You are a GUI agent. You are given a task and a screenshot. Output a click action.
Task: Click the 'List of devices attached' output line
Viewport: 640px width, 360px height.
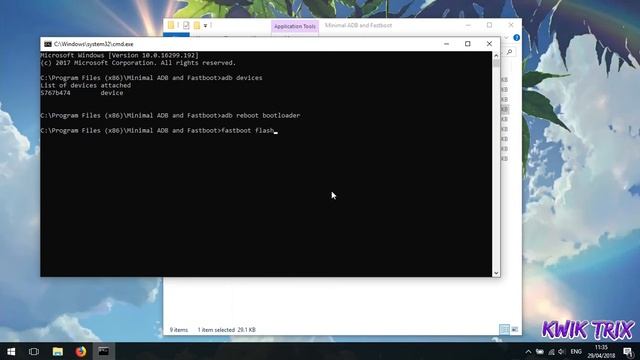pos(86,85)
